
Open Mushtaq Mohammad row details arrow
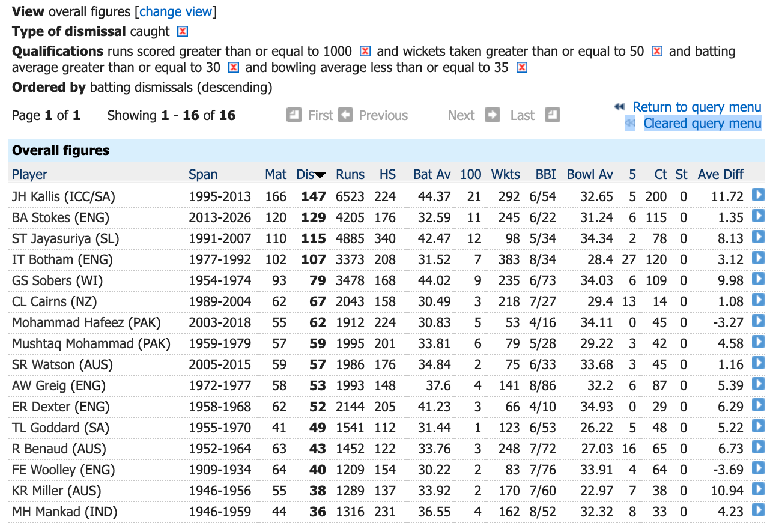(x=759, y=342)
